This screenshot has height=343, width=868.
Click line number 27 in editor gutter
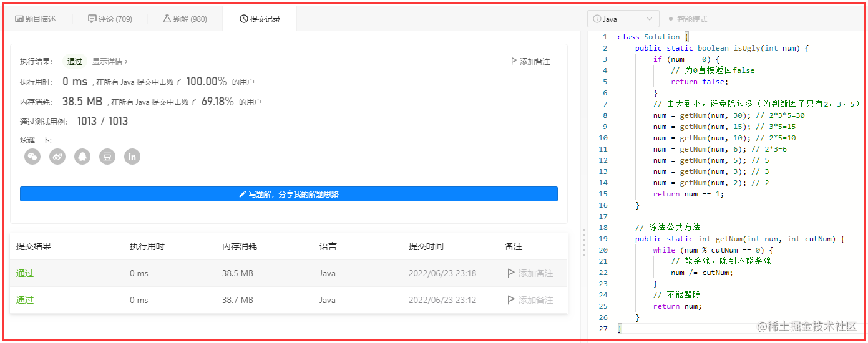click(x=602, y=329)
